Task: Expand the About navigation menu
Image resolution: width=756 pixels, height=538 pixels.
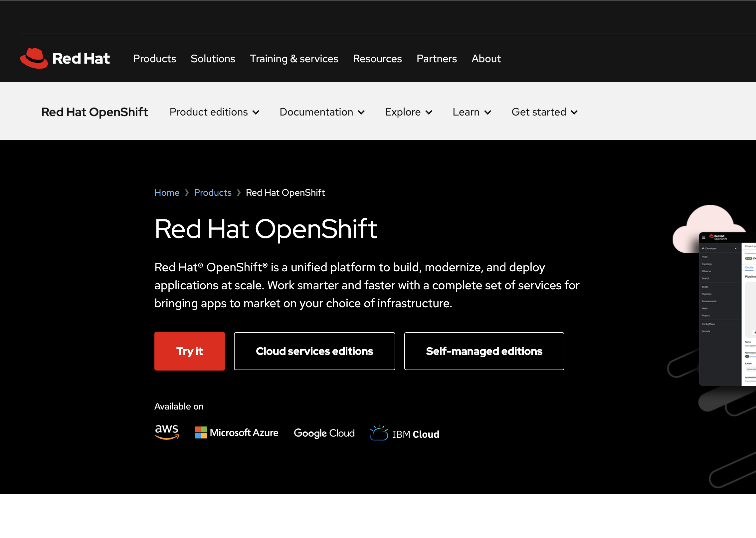Action: (486, 59)
